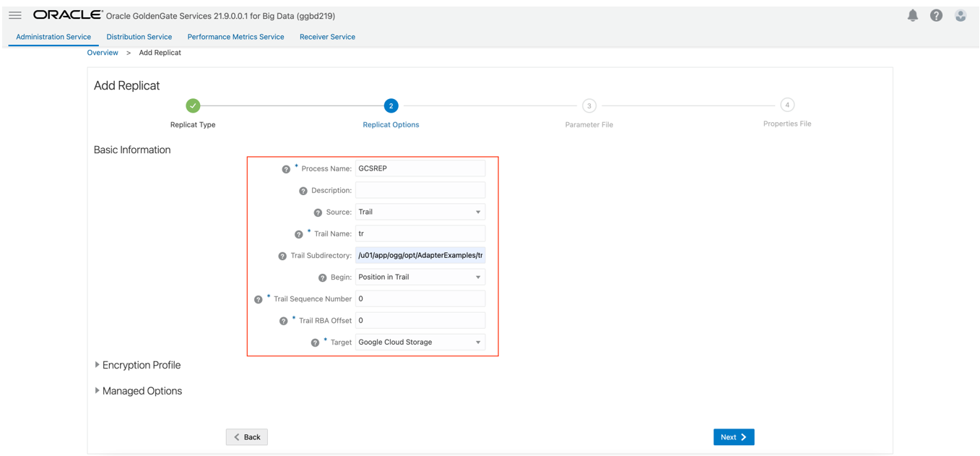The width and height of the screenshot is (980, 456).
Task: Click the Process Name field containing GCSREP
Action: (x=420, y=168)
